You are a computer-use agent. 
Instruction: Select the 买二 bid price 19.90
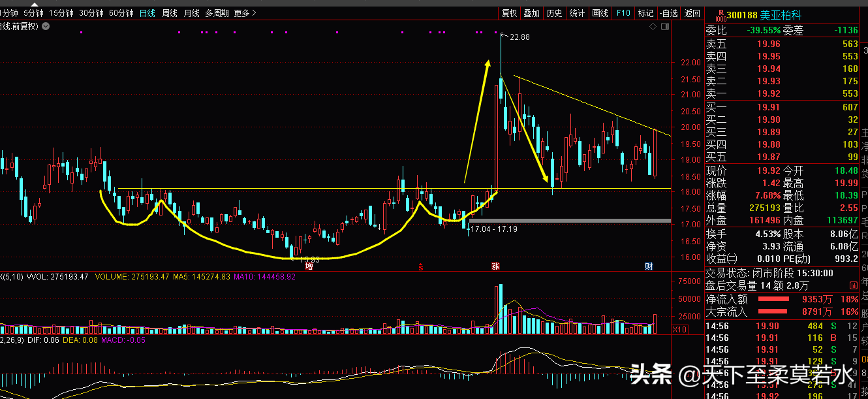click(x=768, y=120)
